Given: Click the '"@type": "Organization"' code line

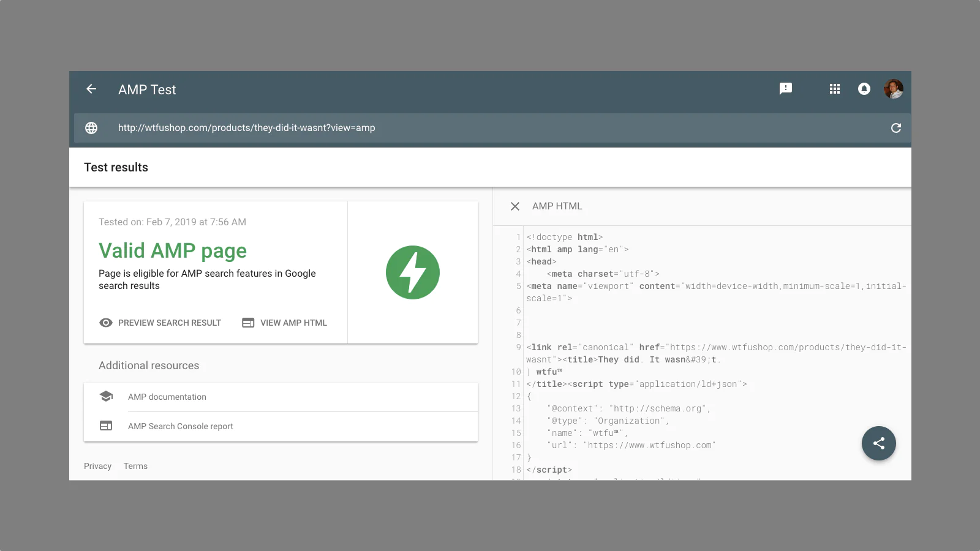Looking at the screenshot, I should tap(608, 421).
